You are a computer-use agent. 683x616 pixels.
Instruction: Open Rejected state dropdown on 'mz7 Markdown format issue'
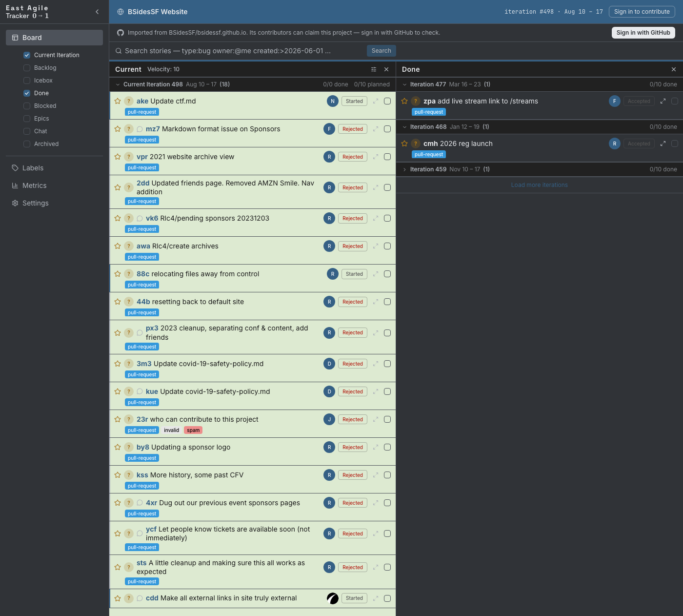point(353,129)
